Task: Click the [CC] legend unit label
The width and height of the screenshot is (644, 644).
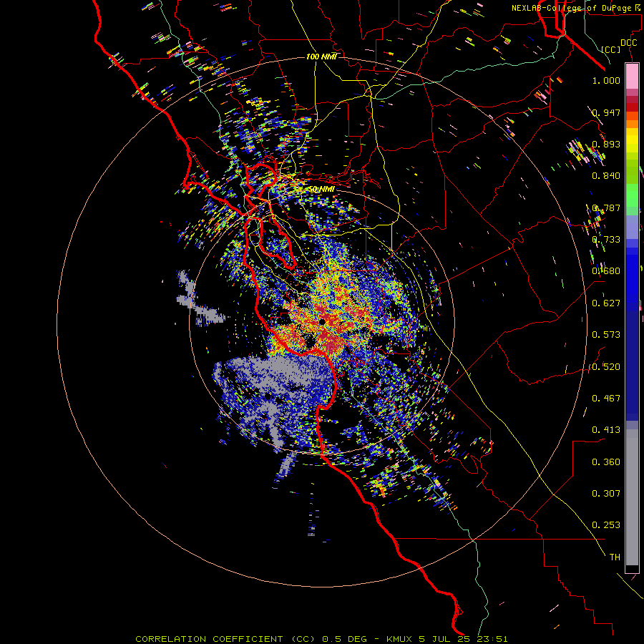Action: click(611, 49)
